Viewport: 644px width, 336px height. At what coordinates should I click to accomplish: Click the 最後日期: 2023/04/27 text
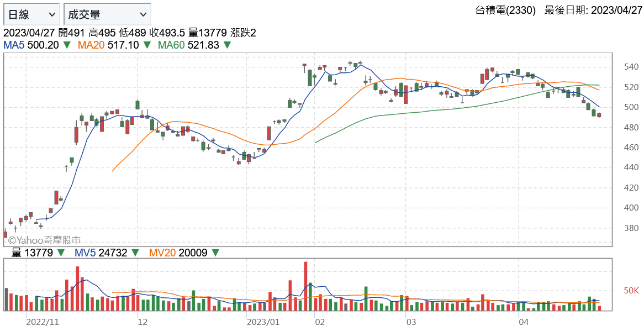click(593, 11)
